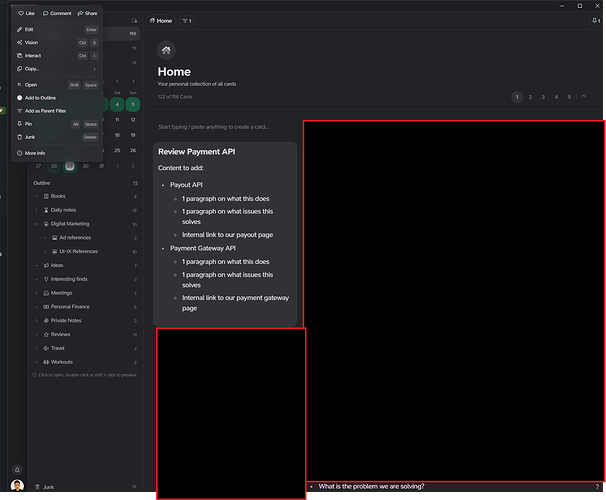606x500 pixels.
Task: Select Add to Outline
Action: 57,98
